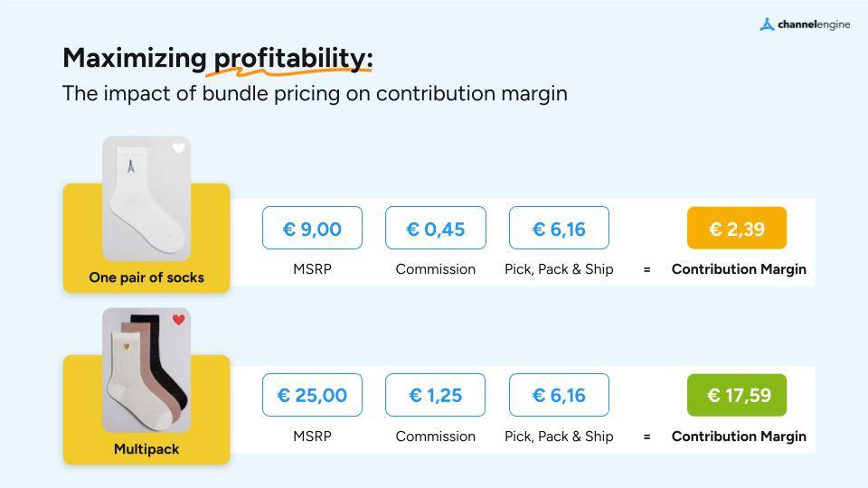Image resolution: width=868 pixels, height=488 pixels.
Task: Click the One pair of socks label
Action: [x=146, y=277]
